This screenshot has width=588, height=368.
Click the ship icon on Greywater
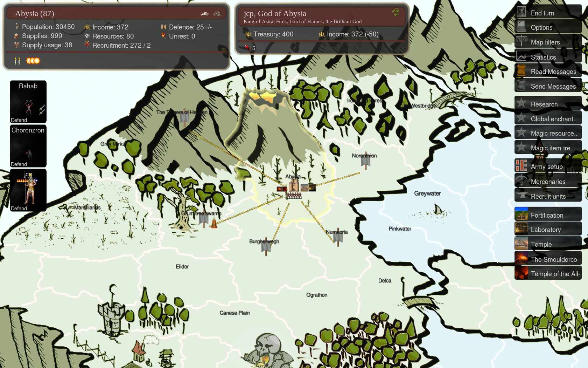438,210
